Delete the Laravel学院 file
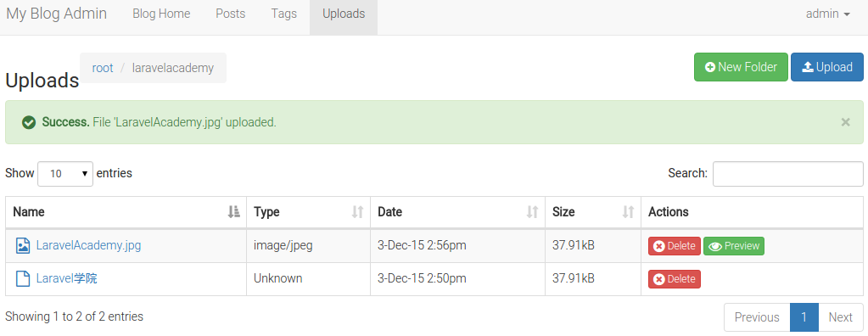This screenshot has width=868, height=336. coord(675,279)
